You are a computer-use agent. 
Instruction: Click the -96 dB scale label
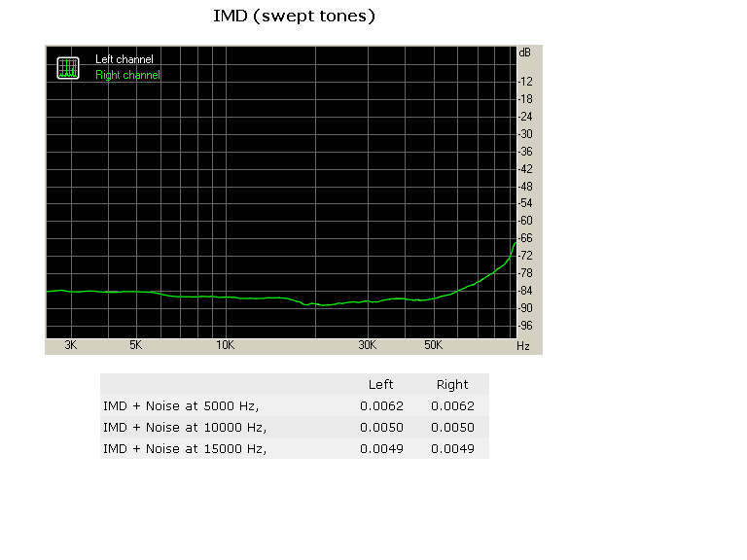click(x=525, y=326)
